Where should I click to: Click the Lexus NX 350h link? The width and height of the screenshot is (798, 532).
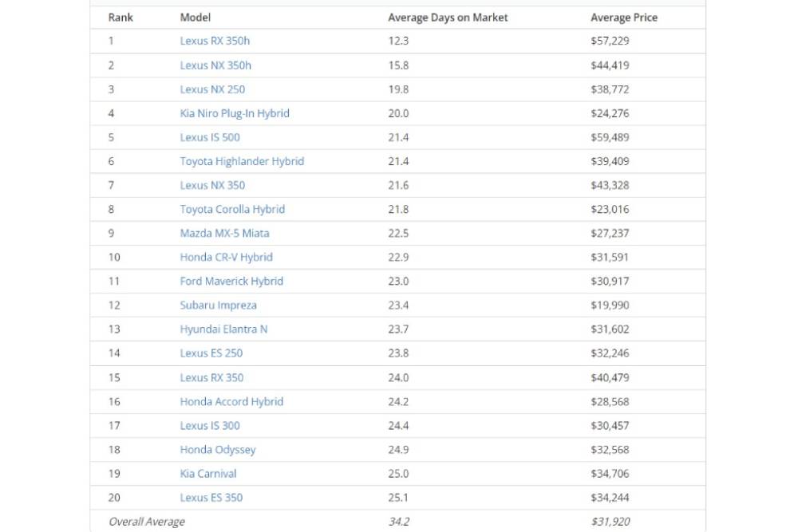[x=215, y=65]
